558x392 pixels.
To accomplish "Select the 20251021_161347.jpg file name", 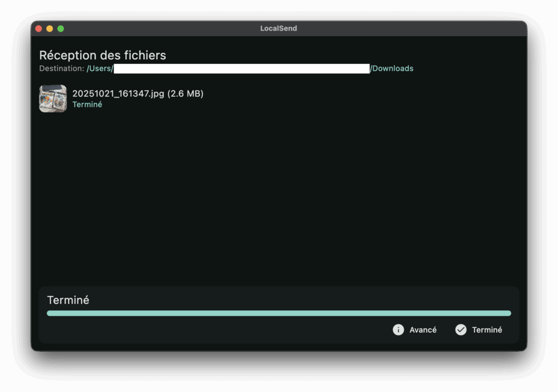I will [x=118, y=94].
